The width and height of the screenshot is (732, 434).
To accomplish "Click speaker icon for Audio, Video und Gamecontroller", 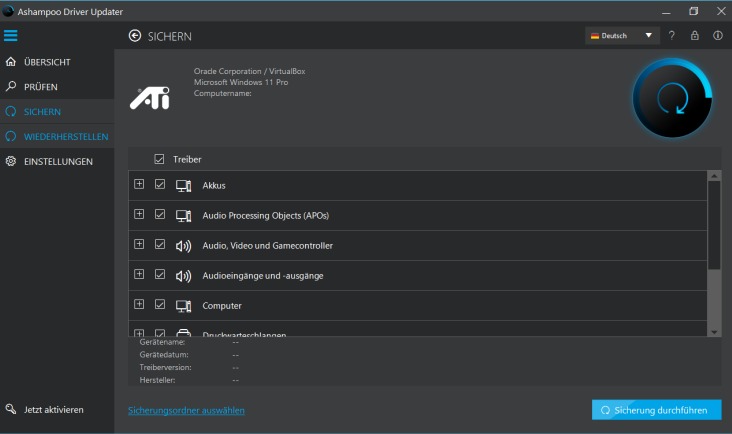I will tap(183, 246).
